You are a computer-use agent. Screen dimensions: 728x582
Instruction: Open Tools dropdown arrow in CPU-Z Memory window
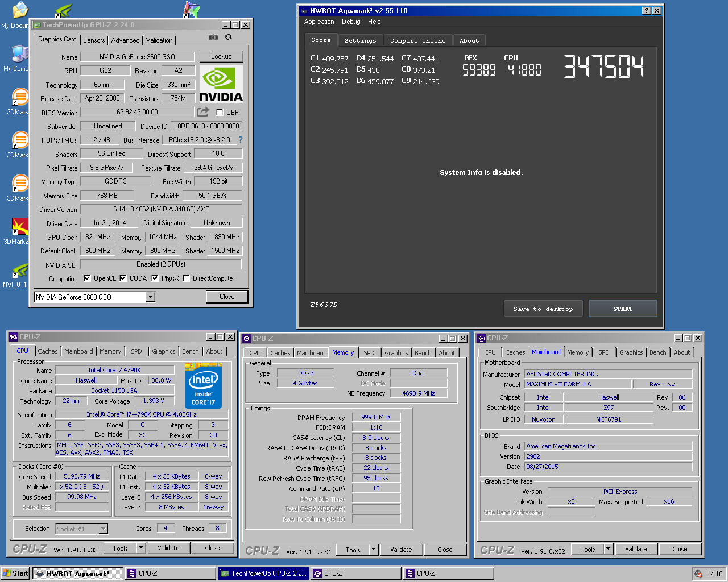click(374, 550)
